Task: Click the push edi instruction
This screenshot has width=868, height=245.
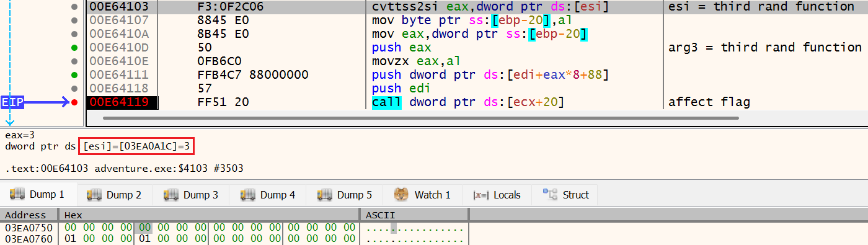Action: click(x=401, y=89)
